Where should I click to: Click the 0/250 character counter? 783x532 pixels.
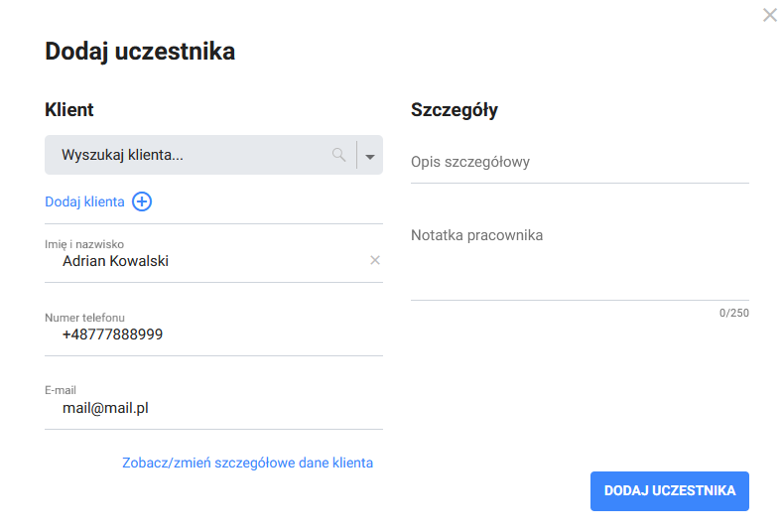[734, 313]
